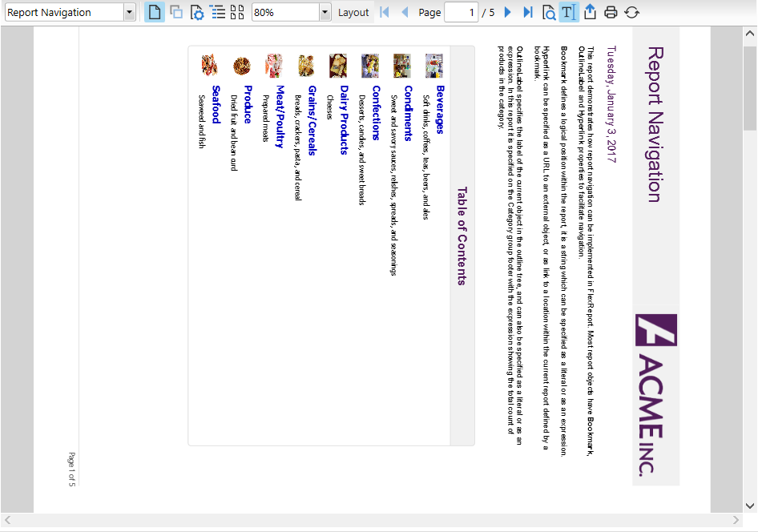Go to next page arrow
The image size is (758, 532).
[507, 12]
